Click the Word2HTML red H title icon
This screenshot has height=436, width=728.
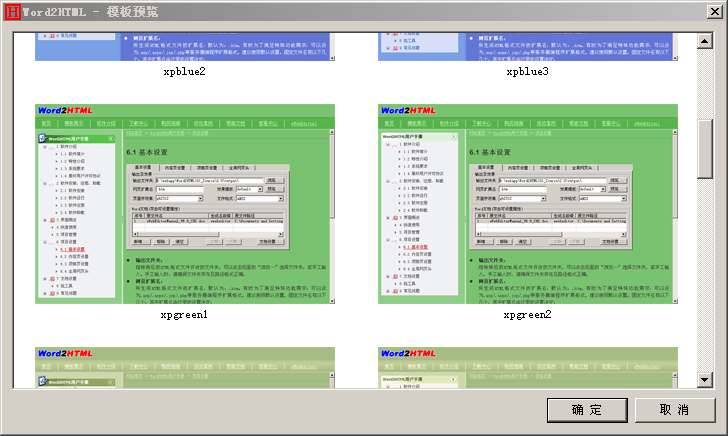[x=13, y=12]
